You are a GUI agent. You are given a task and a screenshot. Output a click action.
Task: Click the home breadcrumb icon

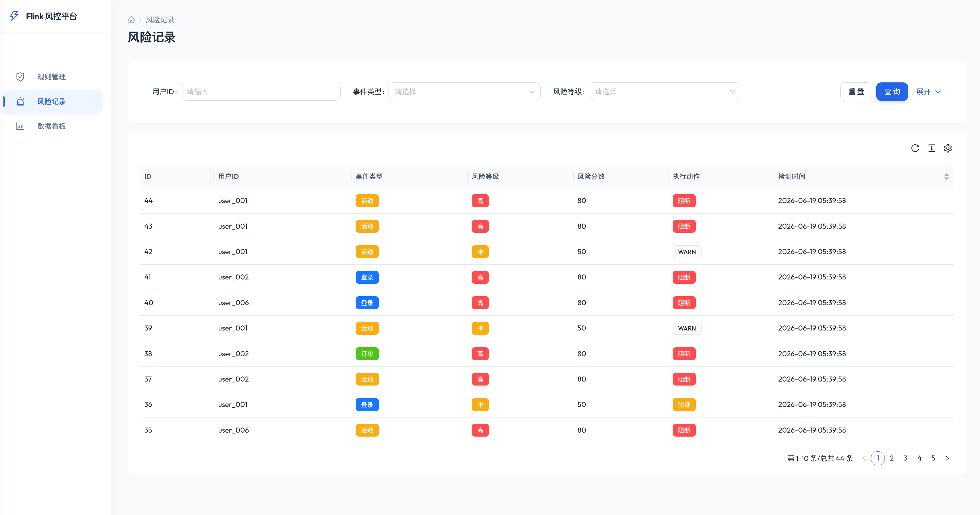pyautogui.click(x=131, y=20)
